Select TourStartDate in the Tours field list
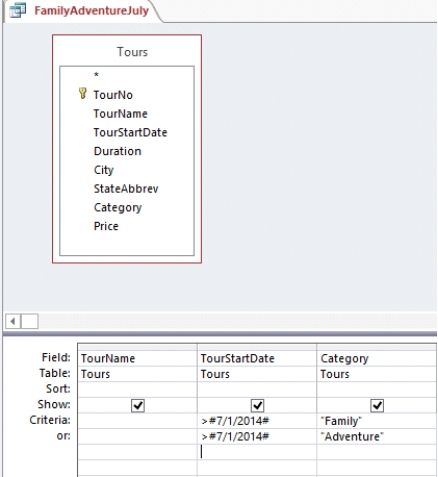 [130, 132]
